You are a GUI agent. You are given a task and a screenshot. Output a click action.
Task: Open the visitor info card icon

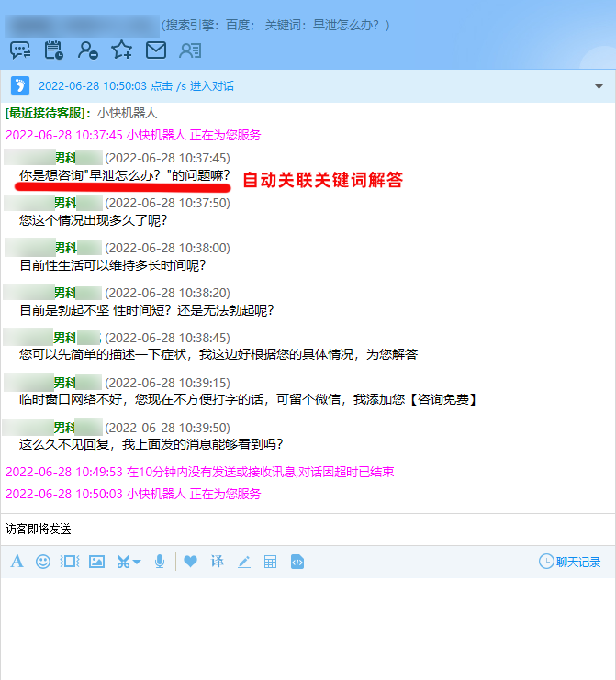(x=190, y=50)
